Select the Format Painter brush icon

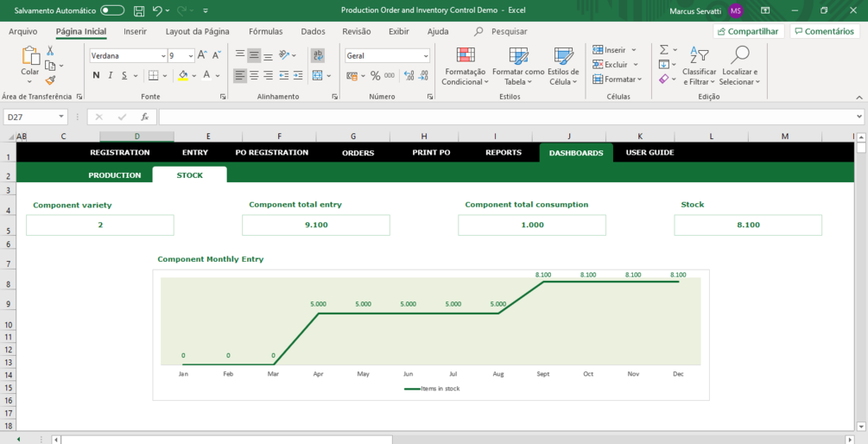point(50,80)
